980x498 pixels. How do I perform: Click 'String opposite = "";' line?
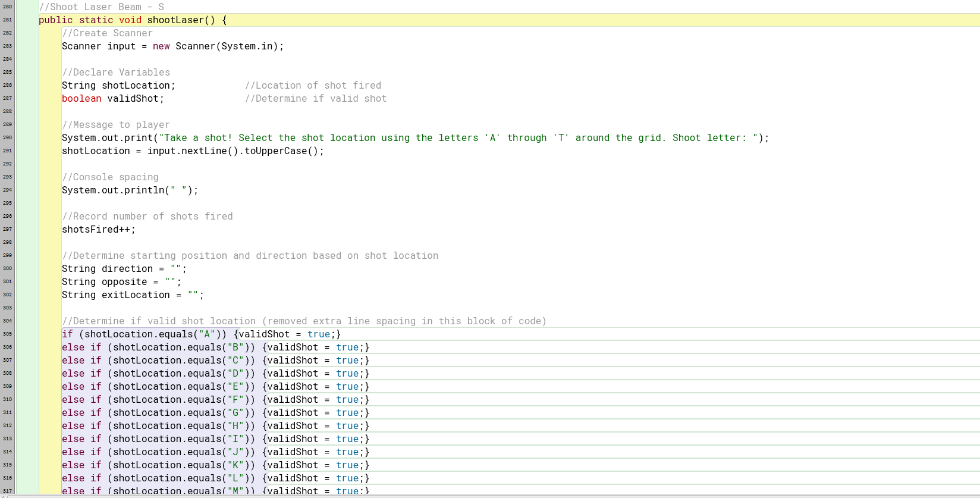coord(121,282)
